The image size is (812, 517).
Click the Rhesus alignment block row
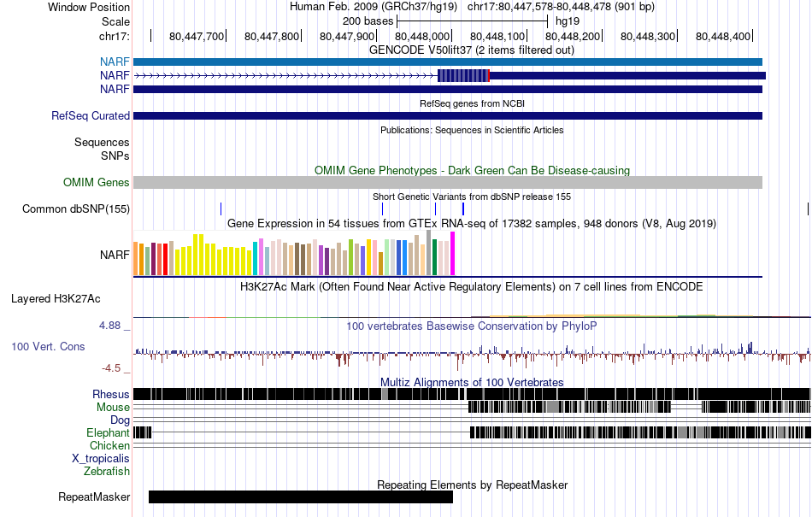coord(472,394)
